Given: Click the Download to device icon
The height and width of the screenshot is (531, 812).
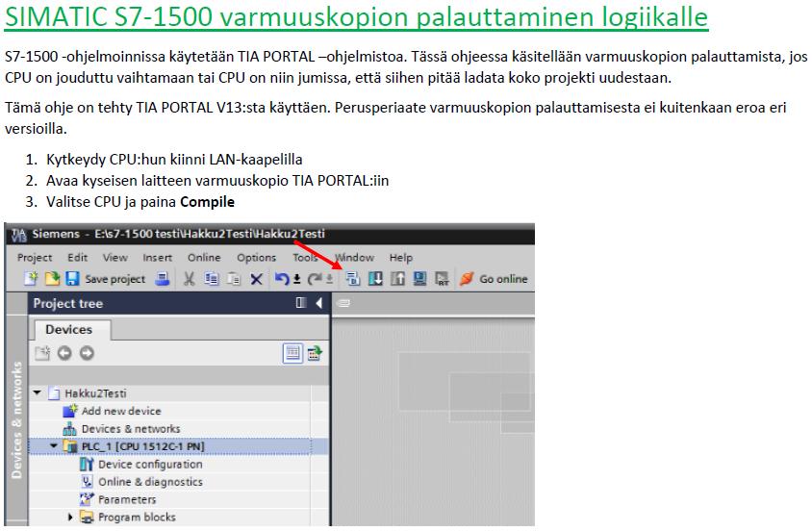Looking at the screenshot, I should 375,278.
